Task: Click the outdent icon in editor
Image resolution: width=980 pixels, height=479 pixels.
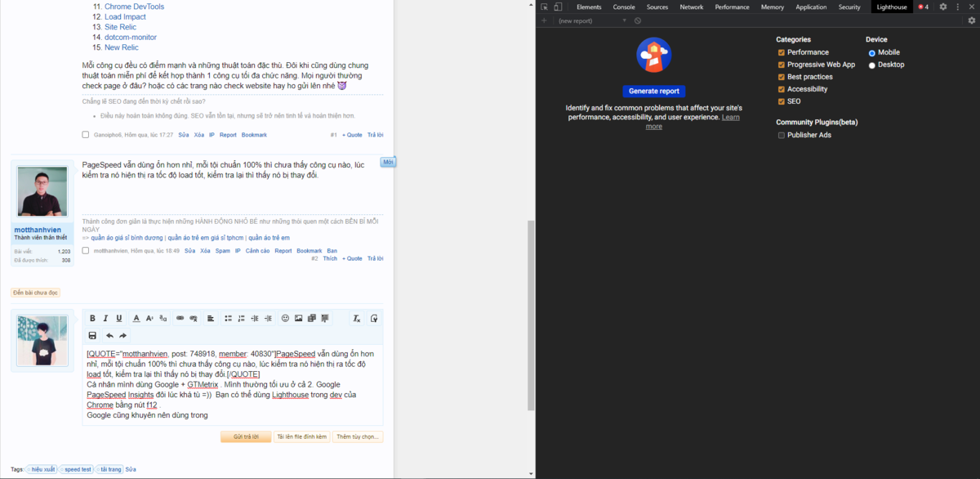Action: (x=255, y=318)
